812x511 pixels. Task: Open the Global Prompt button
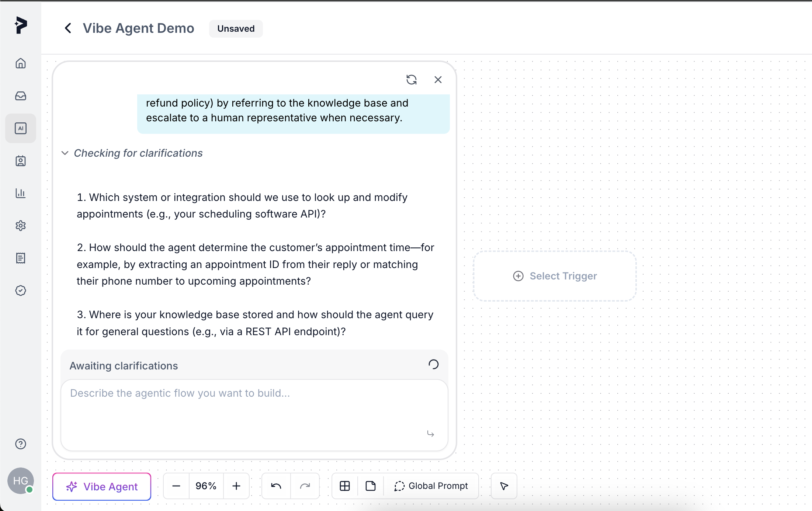431,486
